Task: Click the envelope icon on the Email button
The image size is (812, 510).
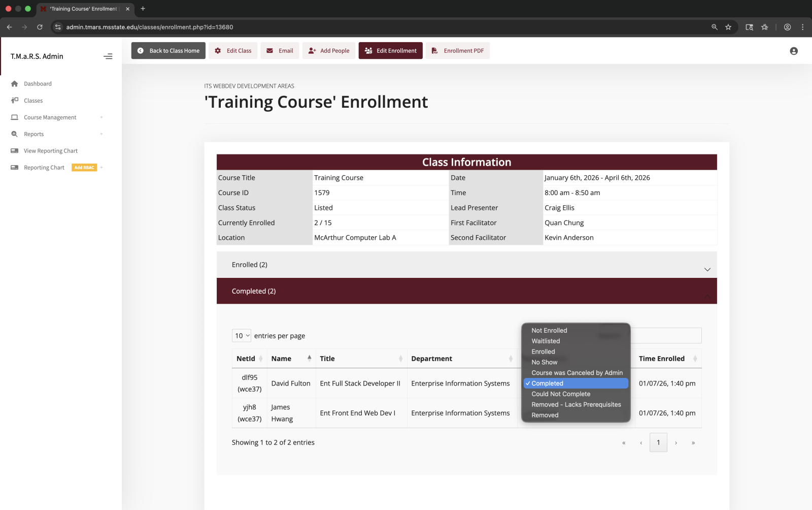Action: tap(269, 50)
